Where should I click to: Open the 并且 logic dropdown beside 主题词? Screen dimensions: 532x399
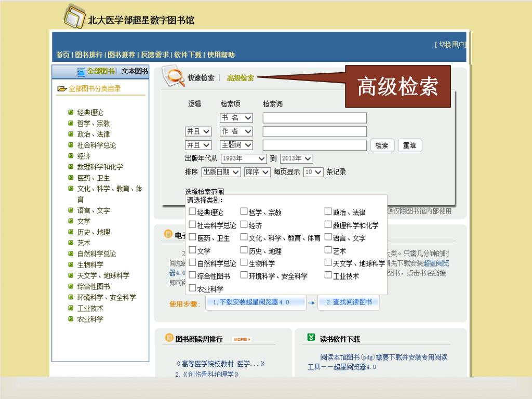(198, 145)
